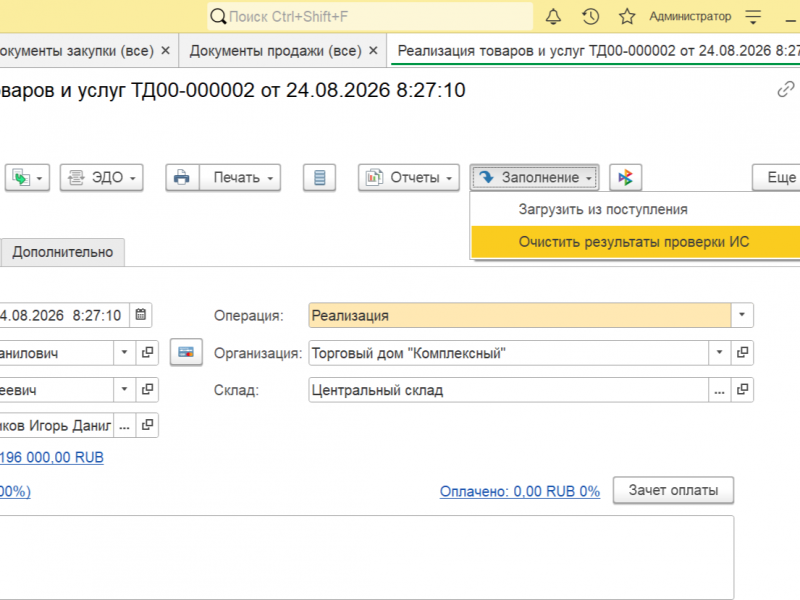Open favorites star icon

tap(627, 17)
